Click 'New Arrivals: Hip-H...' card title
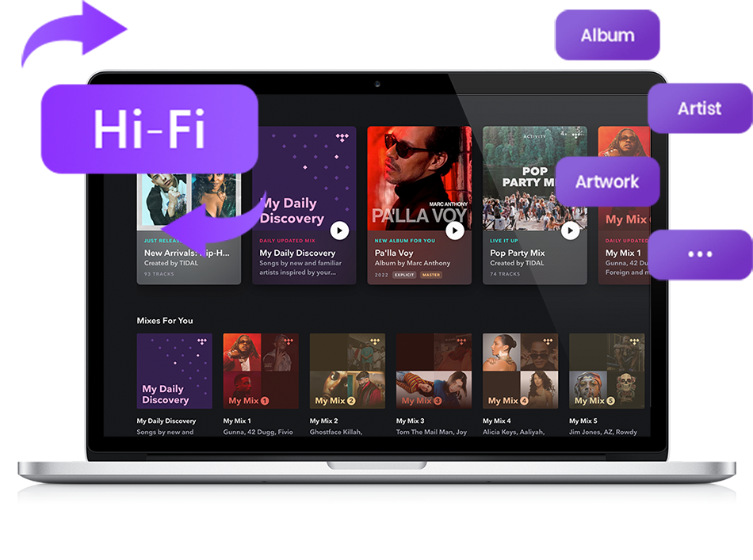The width and height of the screenshot is (753, 560). click(x=186, y=253)
